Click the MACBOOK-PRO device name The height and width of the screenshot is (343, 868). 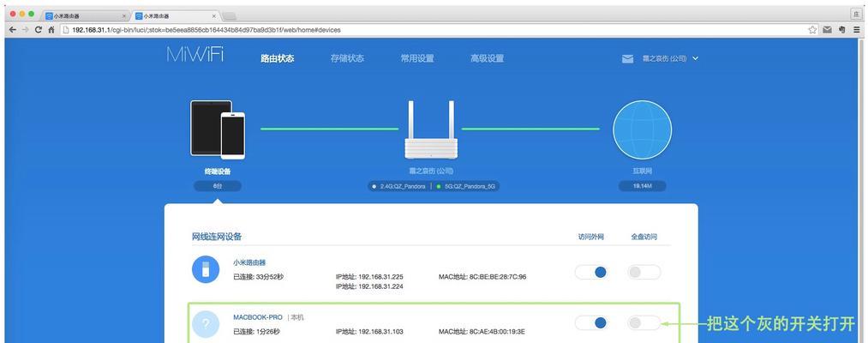(257, 317)
